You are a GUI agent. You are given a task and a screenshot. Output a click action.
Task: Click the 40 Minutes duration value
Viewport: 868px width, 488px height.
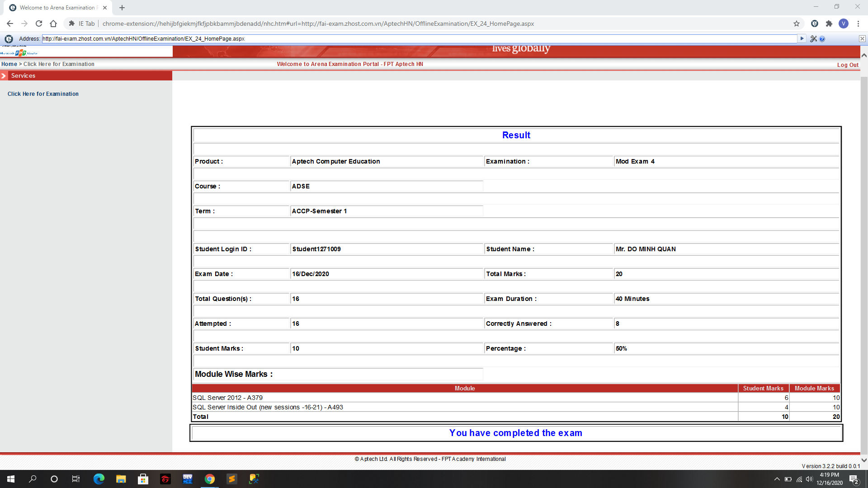pos(632,299)
